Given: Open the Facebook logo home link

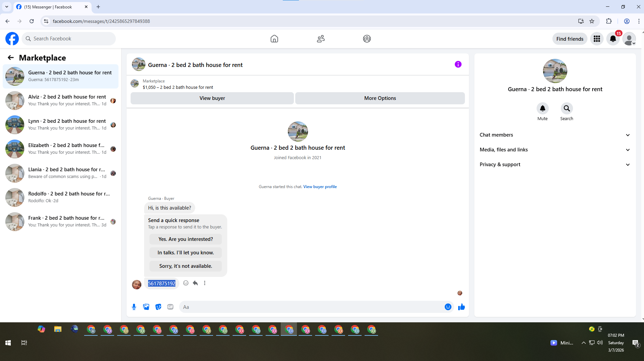Looking at the screenshot, I should [x=12, y=39].
